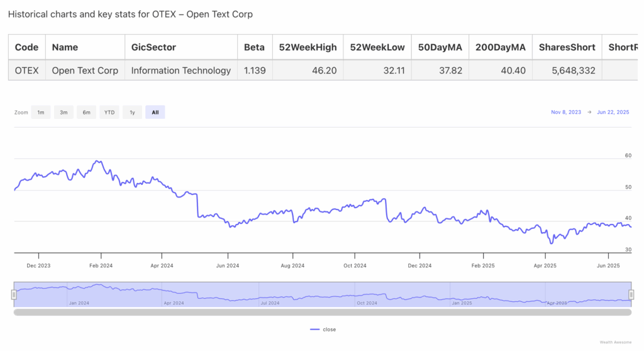Screen dimensions: 644x351
Task: Click the Open Text Corp name cell
Action: coord(85,70)
